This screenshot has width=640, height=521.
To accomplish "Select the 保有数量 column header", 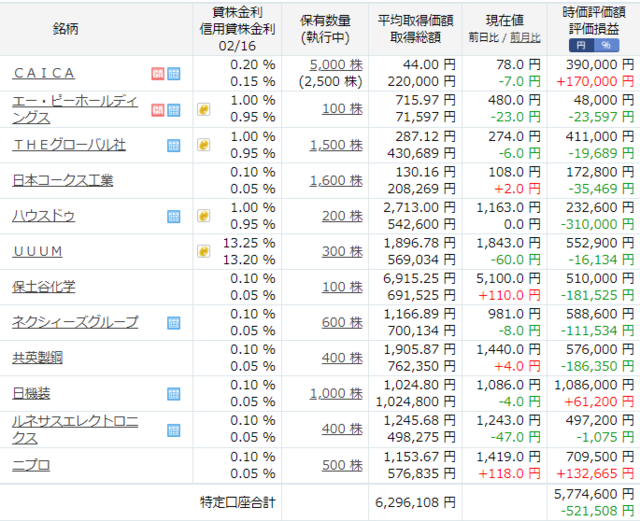I will [325, 20].
